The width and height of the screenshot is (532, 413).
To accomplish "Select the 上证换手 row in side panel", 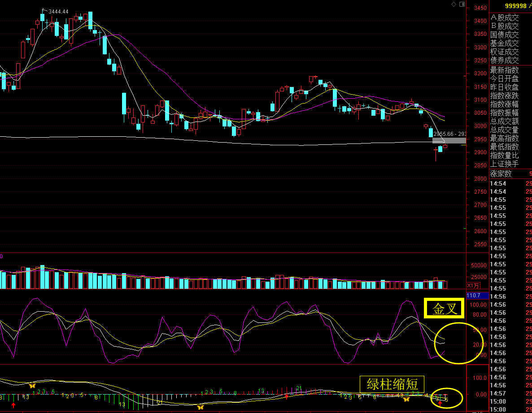I will pos(505,164).
